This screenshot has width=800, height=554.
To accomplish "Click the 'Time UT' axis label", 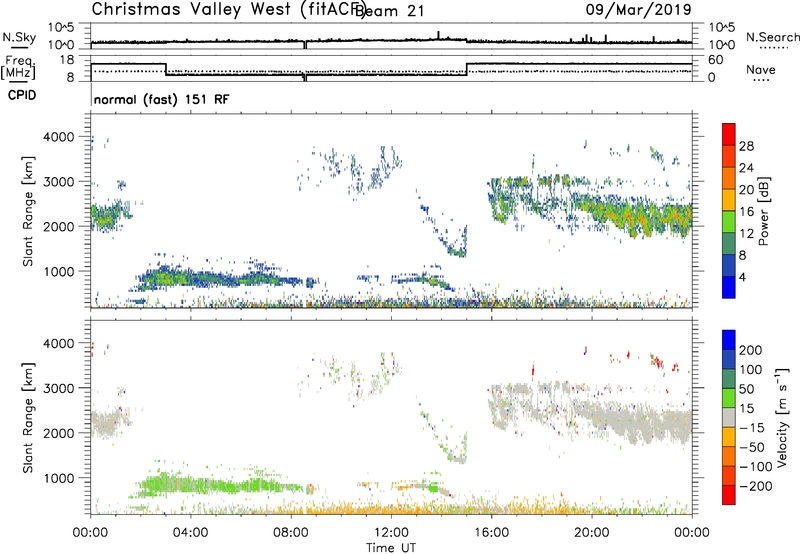I will coord(391,547).
